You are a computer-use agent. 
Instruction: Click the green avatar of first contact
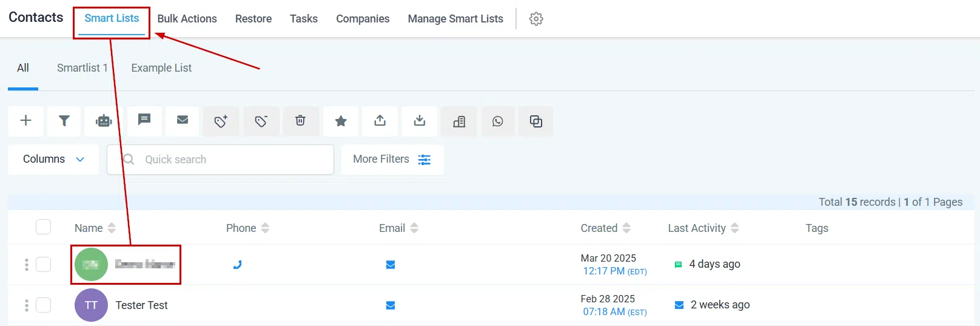coord(91,265)
